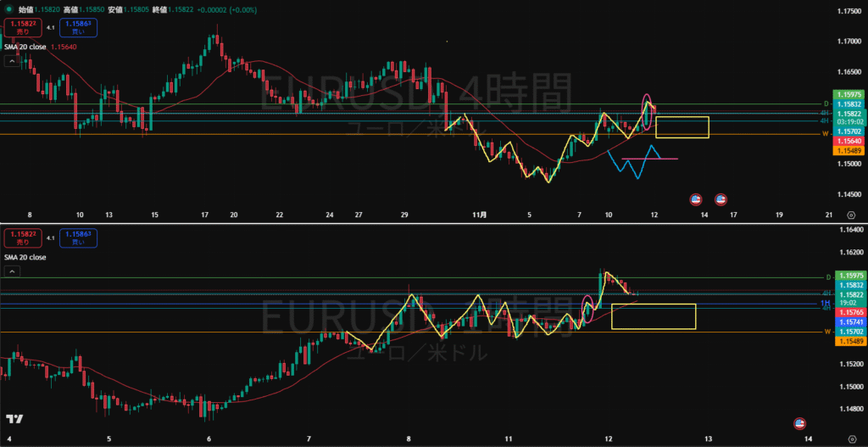Click the blue buy button on the 4-hour chart

[x=78, y=27]
